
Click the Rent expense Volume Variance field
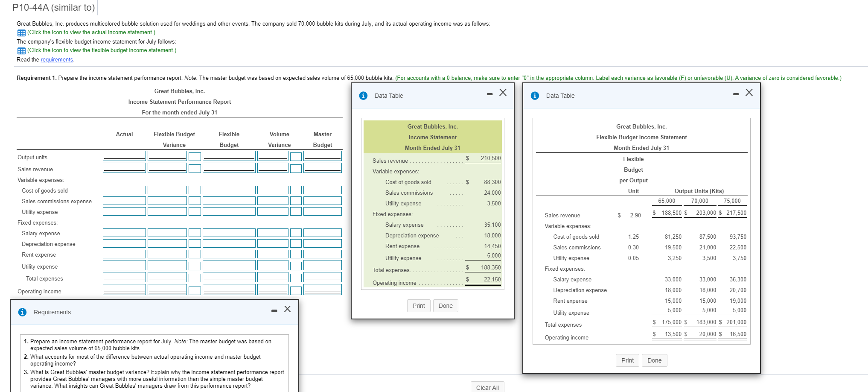point(273,254)
